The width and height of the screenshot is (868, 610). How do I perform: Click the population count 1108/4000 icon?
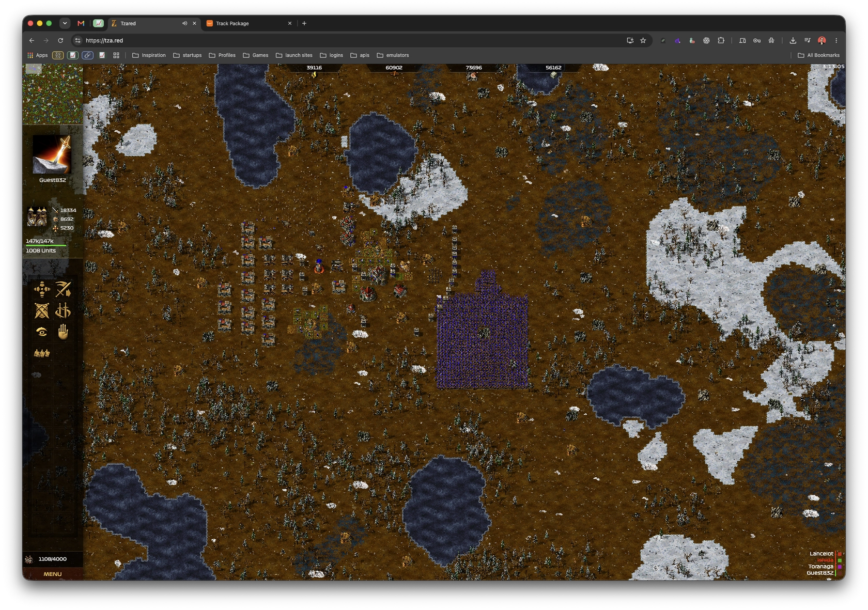coord(29,559)
